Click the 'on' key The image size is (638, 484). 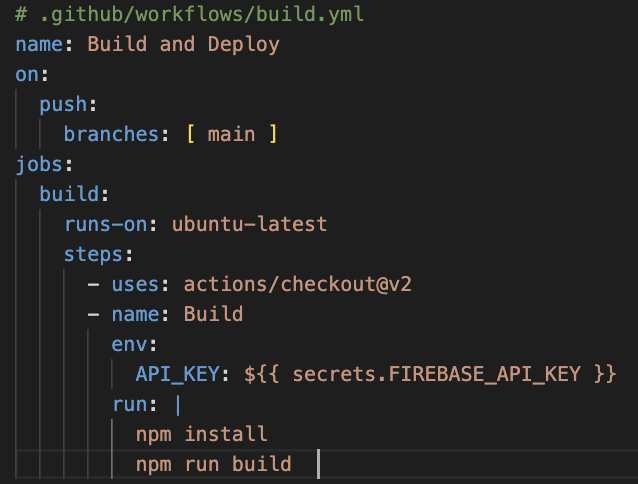tap(27, 75)
